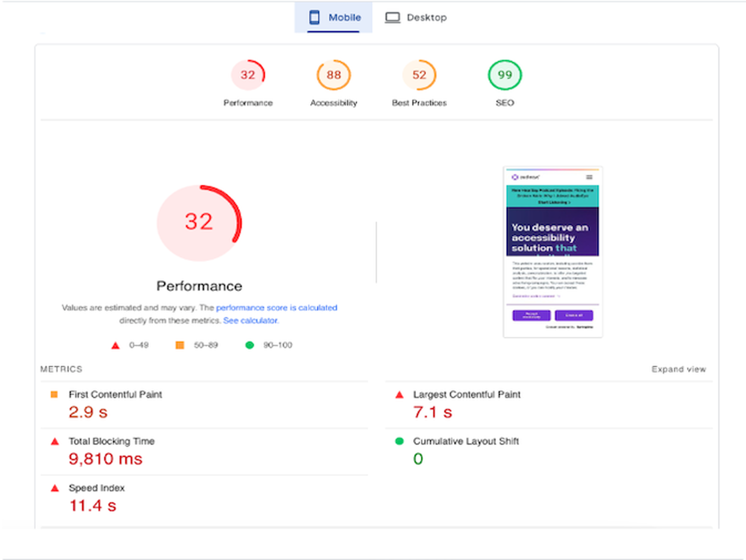Click Expand view for metrics details

click(x=679, y=369)
